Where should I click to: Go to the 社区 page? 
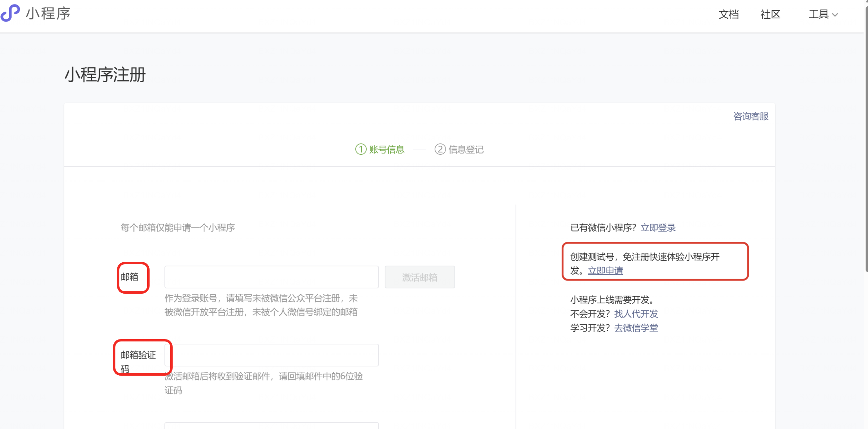(x=771, y=14)
